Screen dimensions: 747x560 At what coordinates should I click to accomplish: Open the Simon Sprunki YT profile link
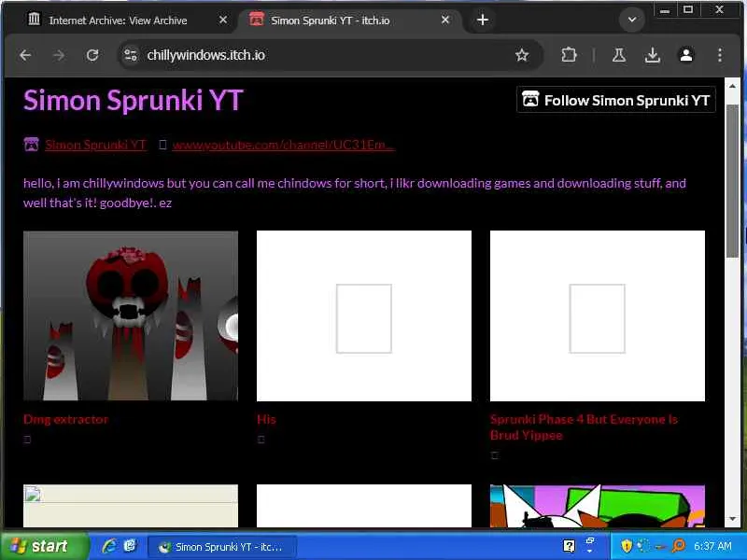pyautogui.click(x=95, y=145)
